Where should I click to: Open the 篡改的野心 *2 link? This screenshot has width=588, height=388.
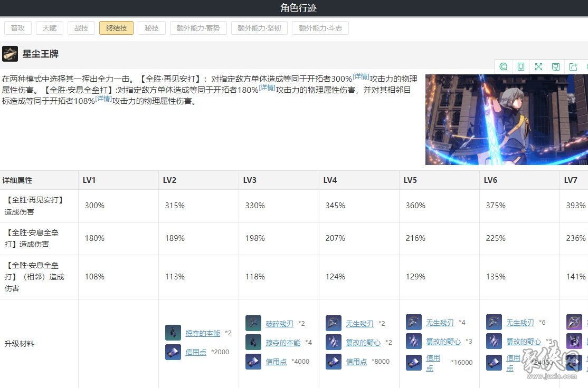(x=363, y=343)
